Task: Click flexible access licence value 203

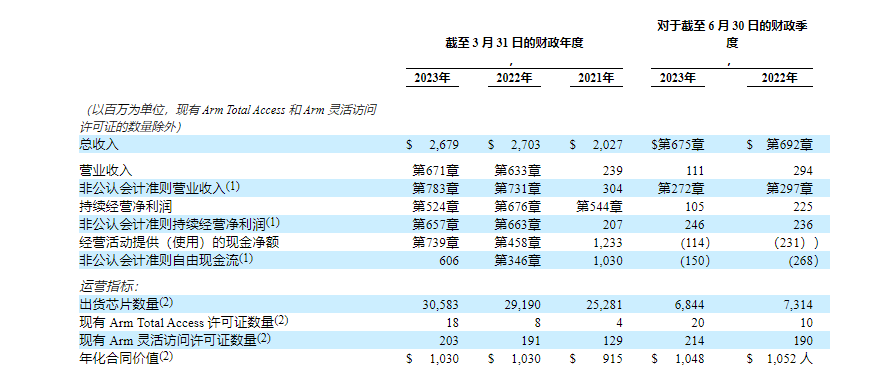Action: point(449,341)
